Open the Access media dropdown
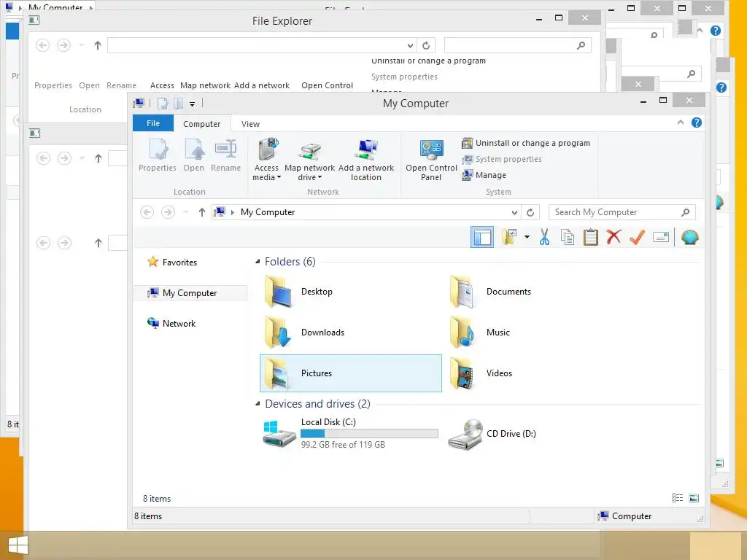 coord(267,160)
